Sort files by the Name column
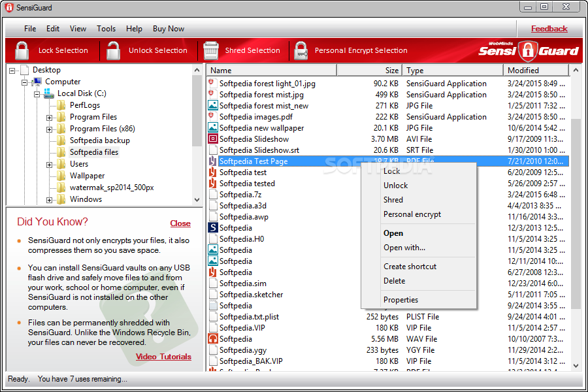This screenshot has width=588, height=392. click(271, 70)
